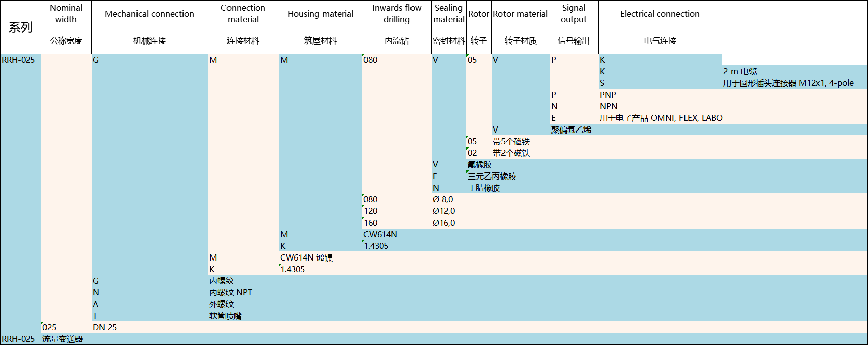The height and width of the screenshot is (345, 868).
Task: Click the Ø12,0 cell
Action: click(x=443, y=211)
